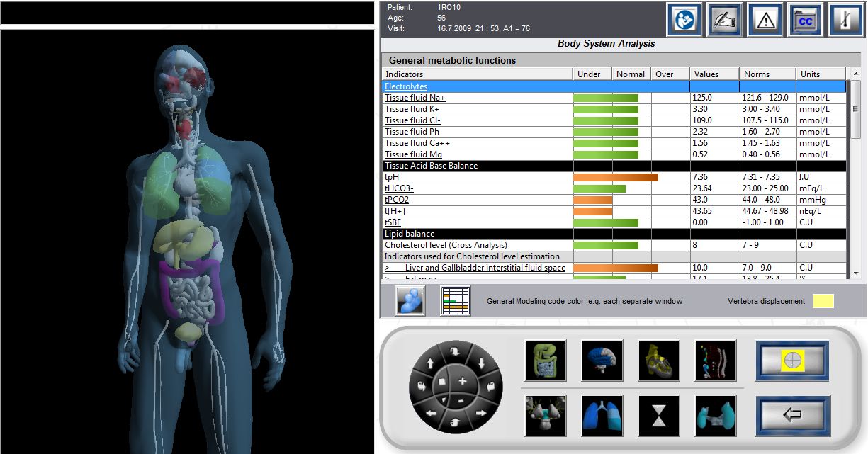Image resolution: width=868 pixels, height=454 pixels.
Task: Open the digestive system model icon
Action: pyautogui.click(x=546, y=361)
